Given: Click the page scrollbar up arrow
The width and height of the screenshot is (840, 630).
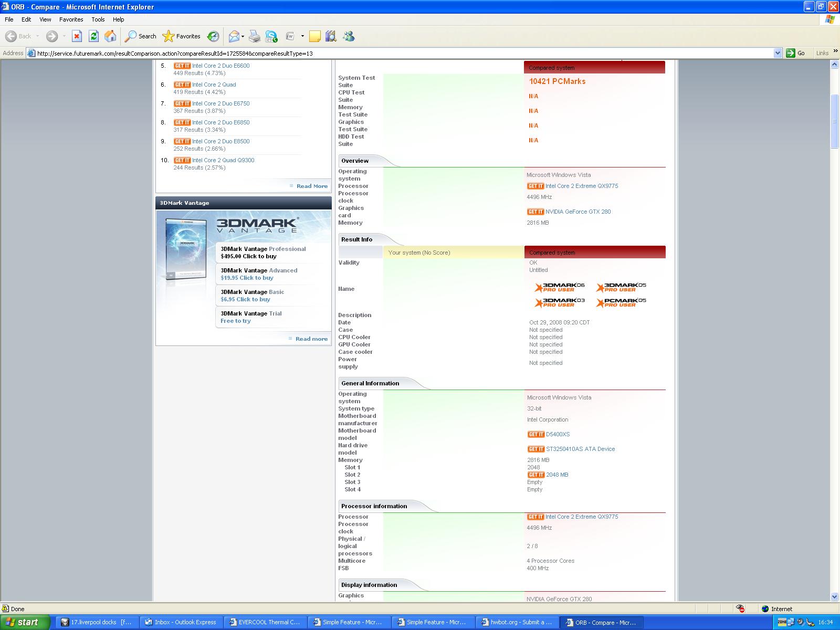Looking at the screenshot, I should click(835, 64).
